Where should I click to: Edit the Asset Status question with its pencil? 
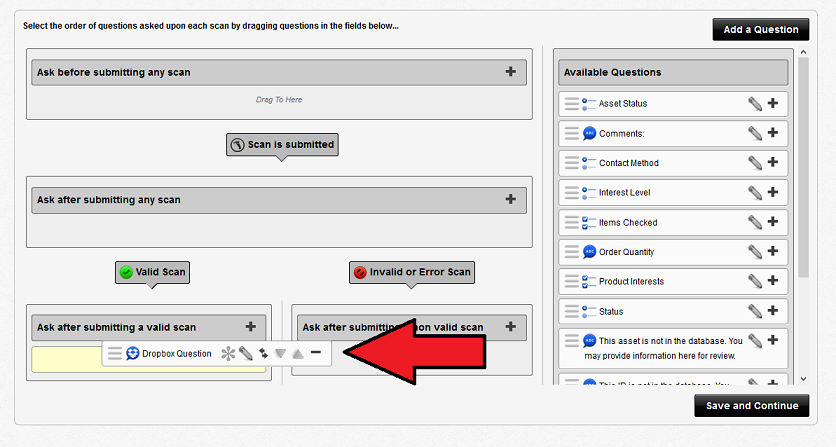[x=754, y=103]
